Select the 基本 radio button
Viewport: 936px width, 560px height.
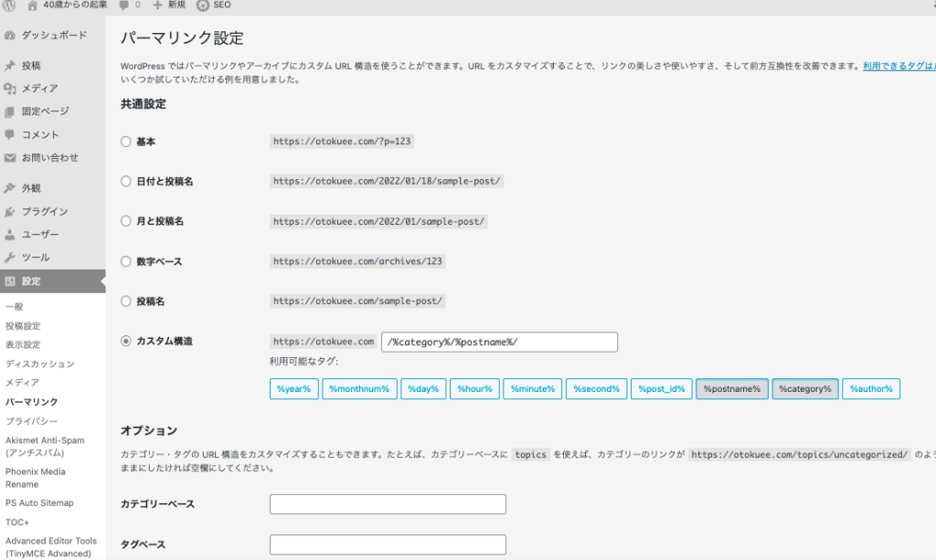click(x=126, y=142)
